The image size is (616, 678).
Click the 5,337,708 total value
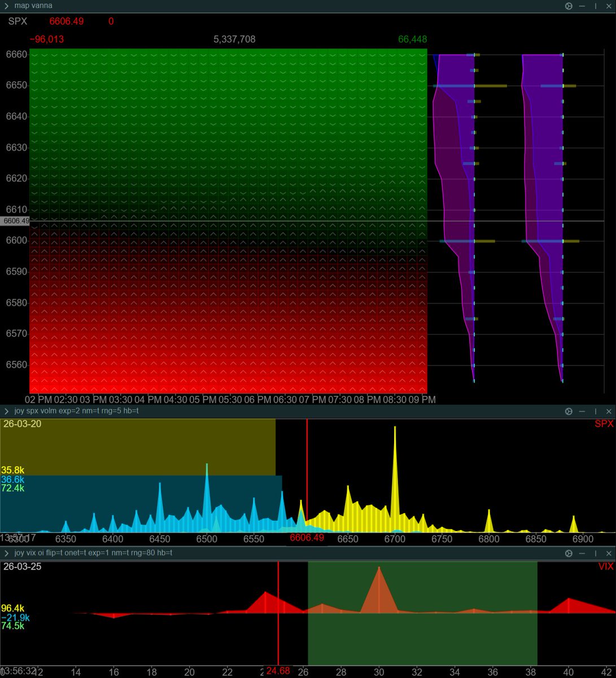(234, 39)
